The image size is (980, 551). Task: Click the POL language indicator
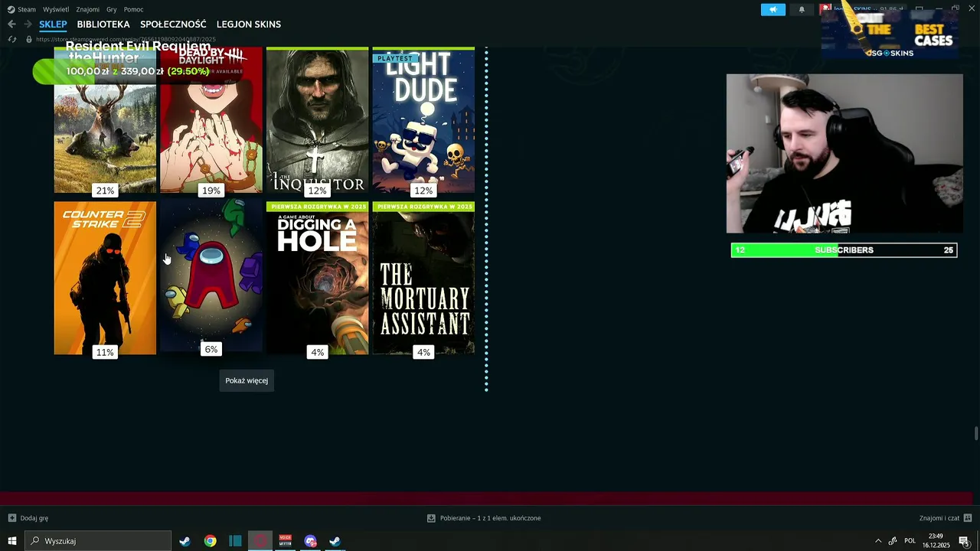pyautogui.click(x=910, y=541)
